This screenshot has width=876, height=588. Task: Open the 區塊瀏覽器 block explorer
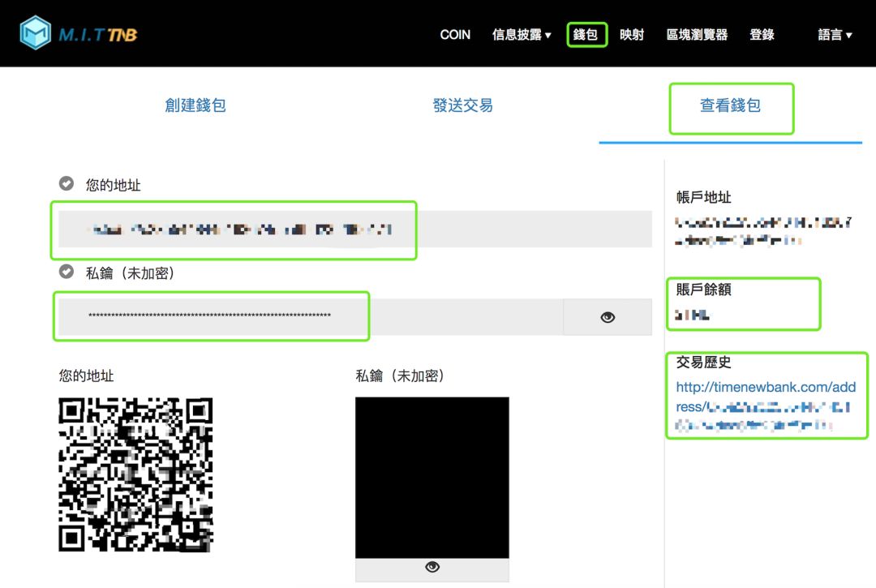point(696,34)
